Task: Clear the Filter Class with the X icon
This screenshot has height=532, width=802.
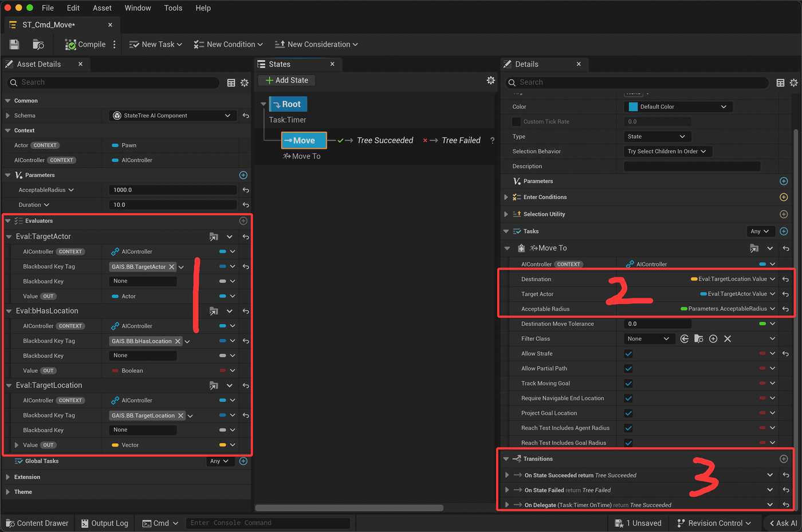Action: tap(728, 339)
